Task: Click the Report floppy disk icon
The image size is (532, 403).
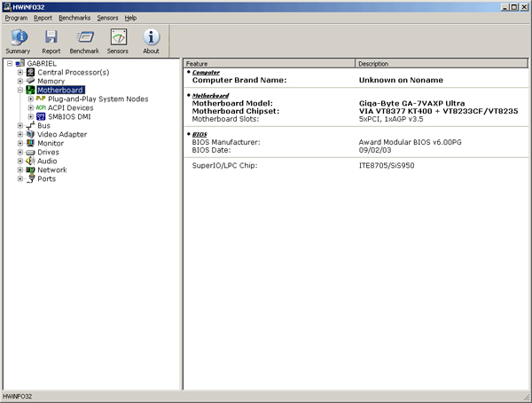Action: pos(51,37)
